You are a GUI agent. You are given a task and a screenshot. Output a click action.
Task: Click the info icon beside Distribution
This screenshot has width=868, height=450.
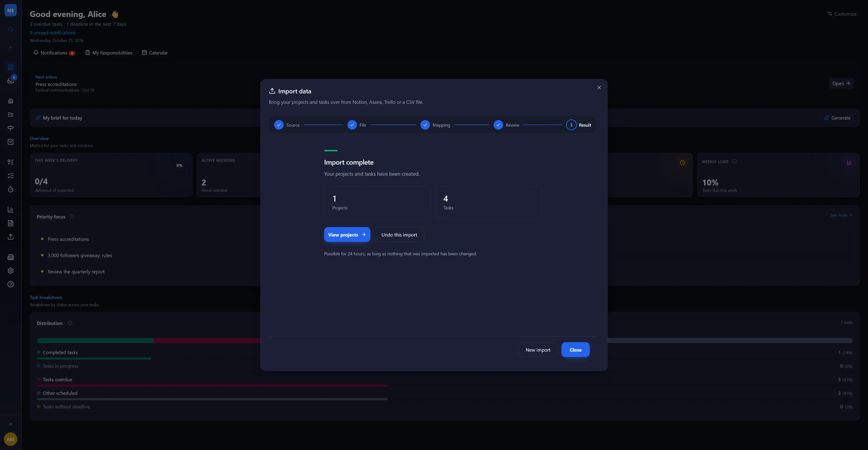(70, 323)
